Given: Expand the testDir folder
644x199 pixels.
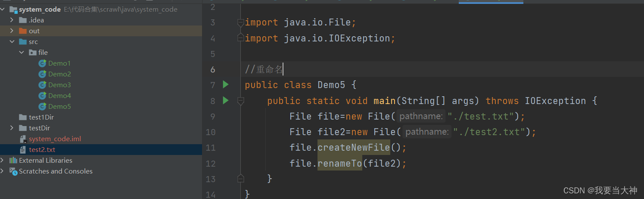Looking at the screenshot, I should point(12,128).
